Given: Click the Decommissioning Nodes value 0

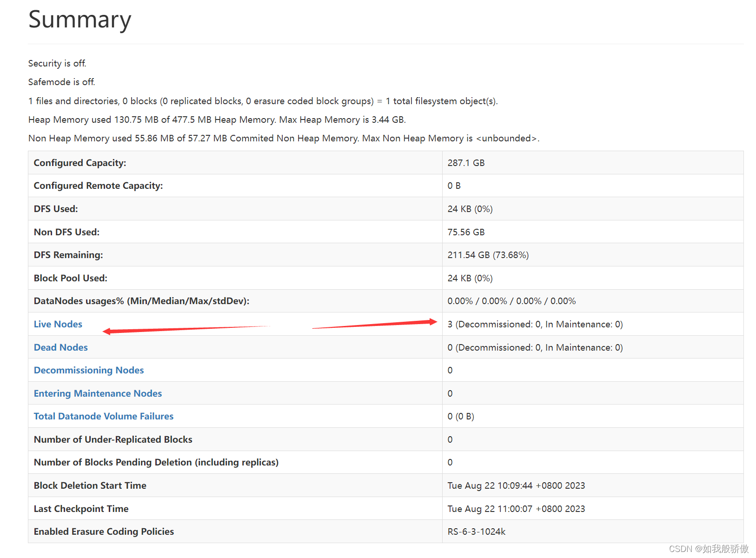Looking at the screenshot, I should (x=450, y=370).
